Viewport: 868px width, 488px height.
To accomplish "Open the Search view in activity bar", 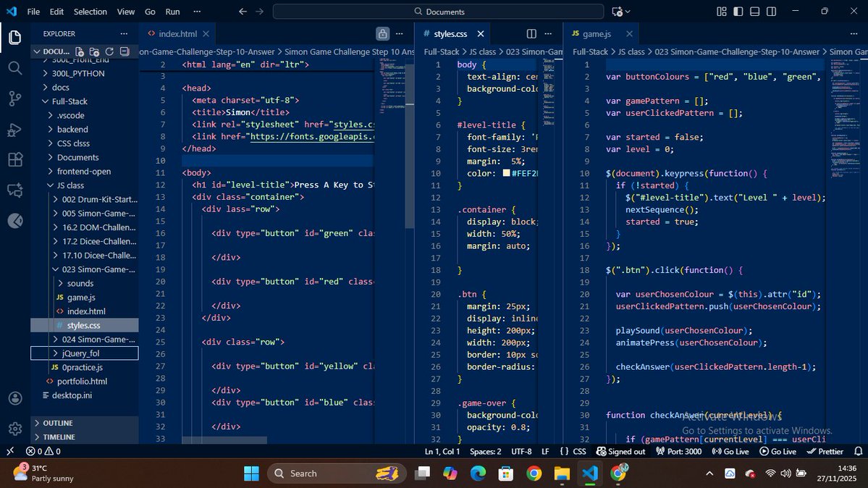I will (x=14, y=67).
